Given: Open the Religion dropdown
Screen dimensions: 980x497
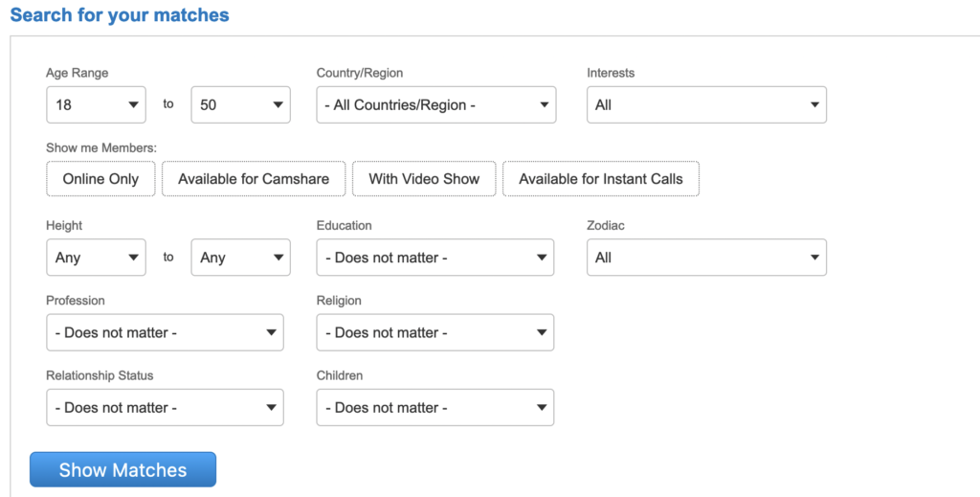Looking at the screenshot, I should pos(434,332).
